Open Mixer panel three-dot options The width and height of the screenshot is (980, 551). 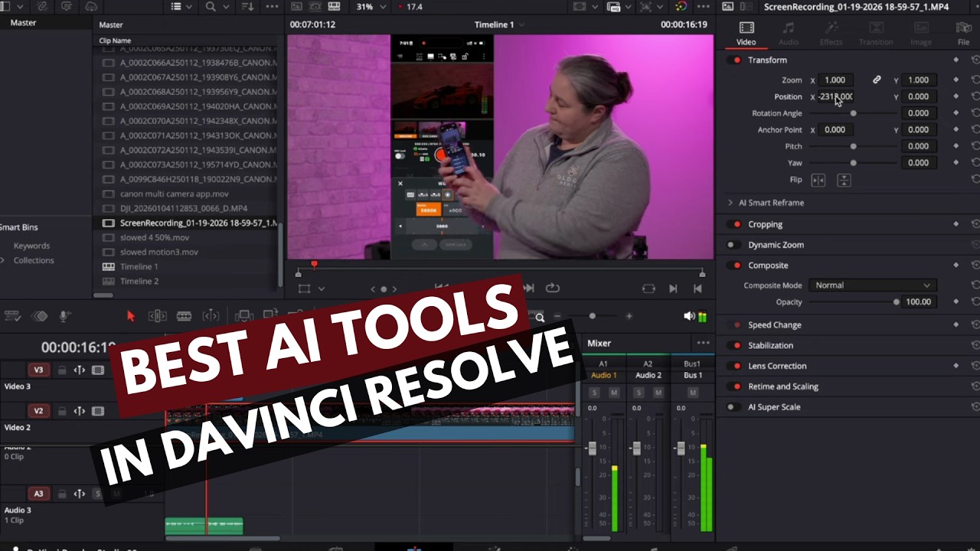point(703,343)
